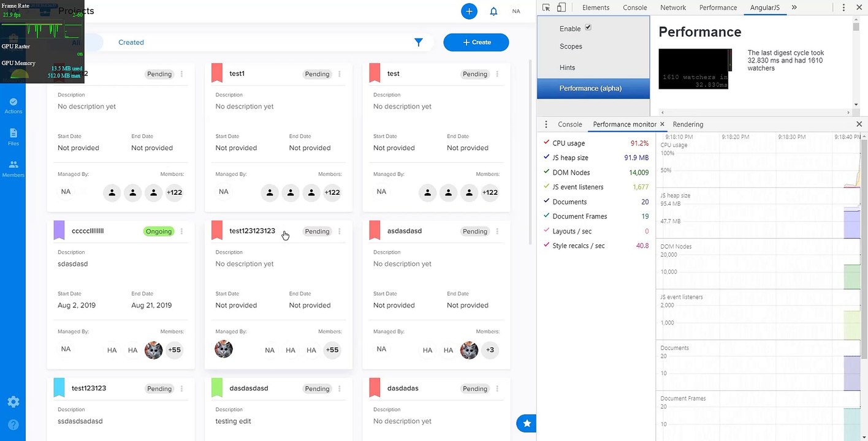Click purple bookmark on ccccclllllll card
The width and height of the screenshot is (868, 441).
click(x=59, y=230)
